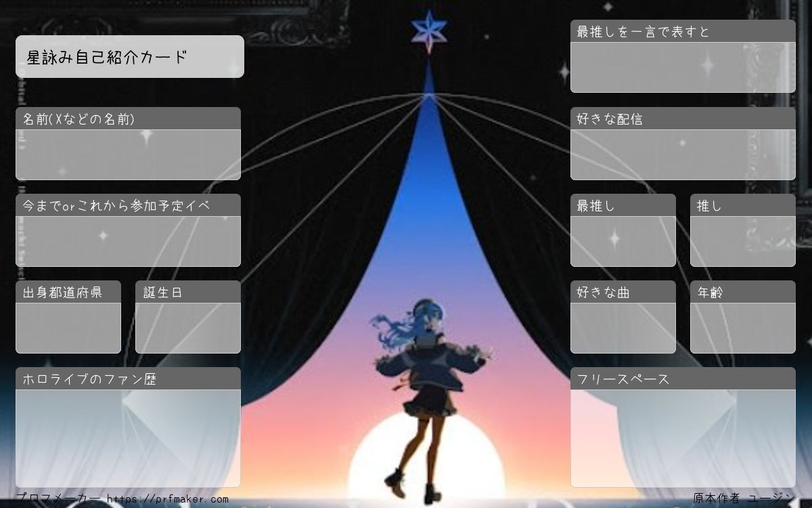Viewport: 812px width, 508px height.
Task: Click the 推し field beside 最推し
Action: pos(743,241)
